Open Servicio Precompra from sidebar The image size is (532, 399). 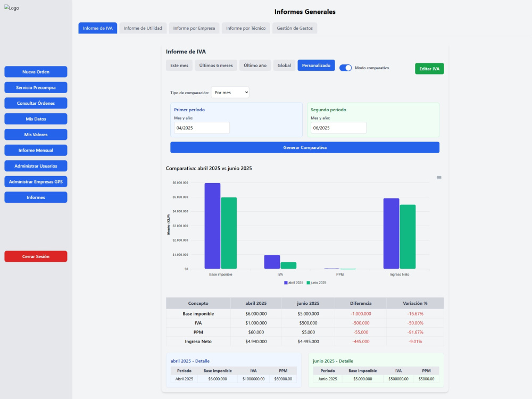36,88
